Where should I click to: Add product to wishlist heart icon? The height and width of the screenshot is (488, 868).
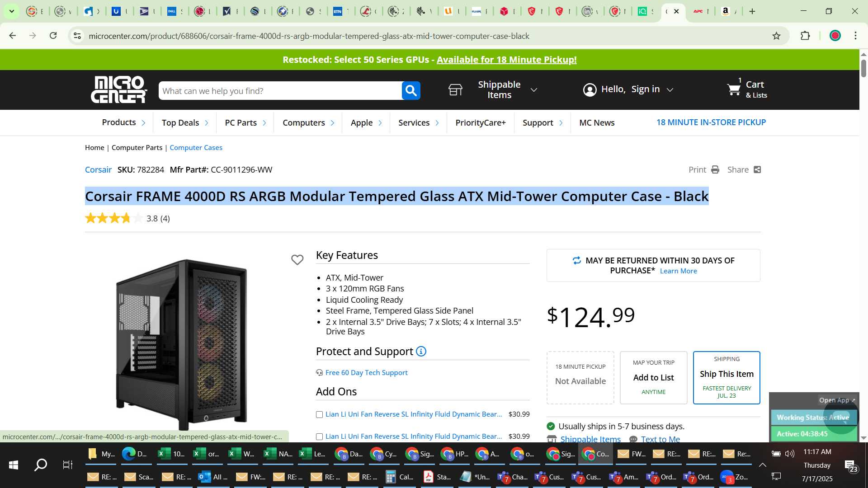(x=297, y=260)
